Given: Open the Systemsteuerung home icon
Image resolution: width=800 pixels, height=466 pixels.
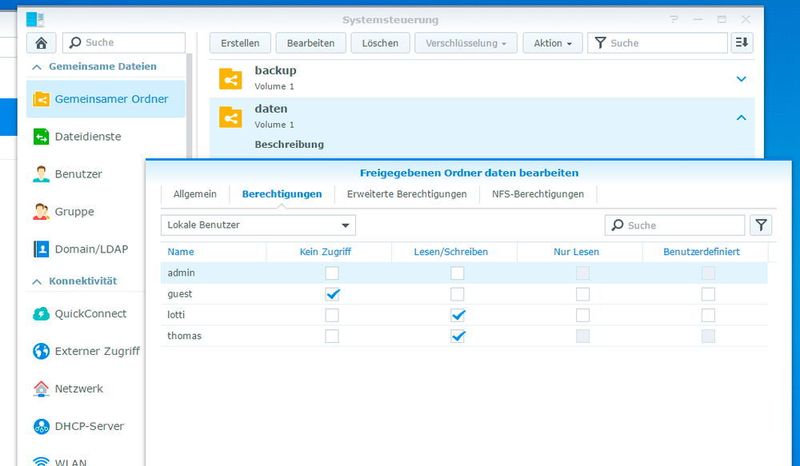Looking at the screenshot, I should tap(41, 43).
